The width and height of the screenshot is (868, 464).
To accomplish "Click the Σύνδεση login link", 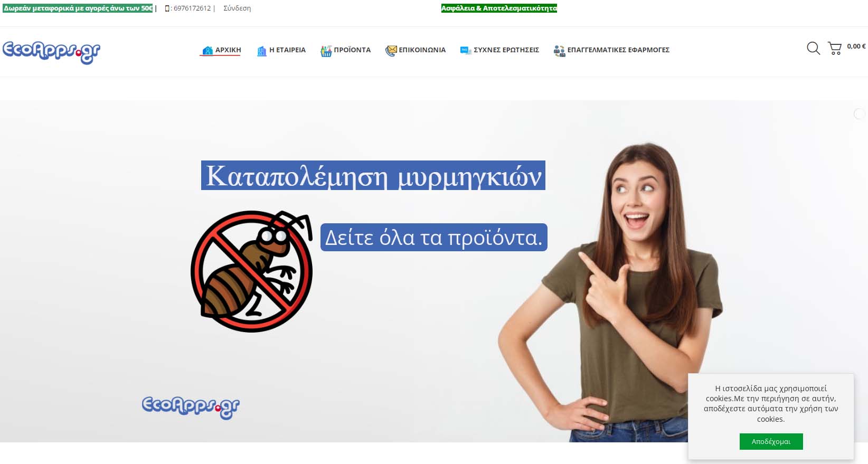I will click(x=237, y=8).
